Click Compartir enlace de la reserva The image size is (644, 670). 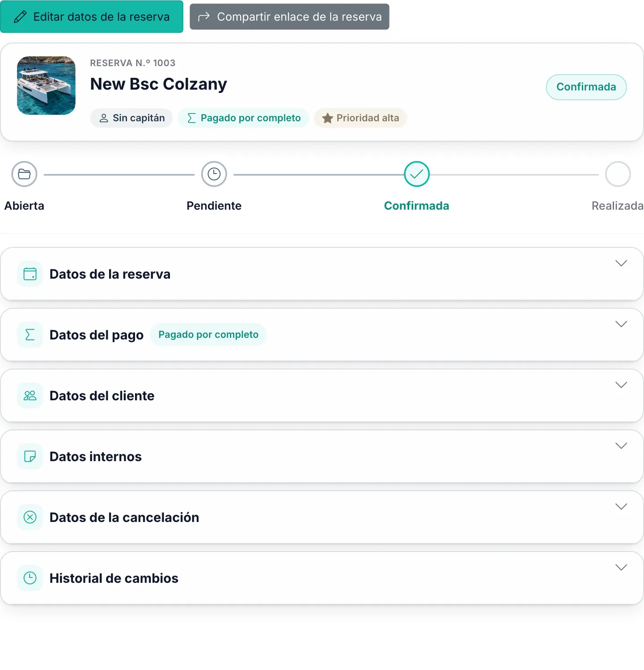(x=289, y=17)
